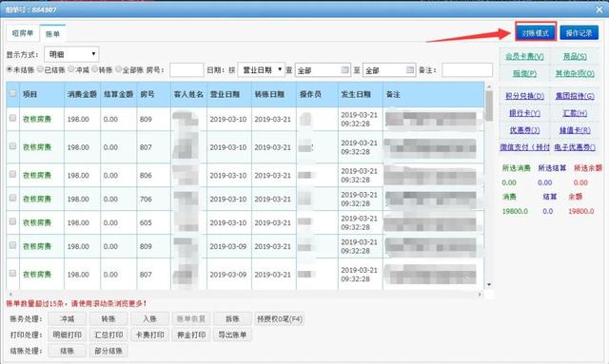
Task: Select the 冲减 radio button
Action: pos(71,69)
